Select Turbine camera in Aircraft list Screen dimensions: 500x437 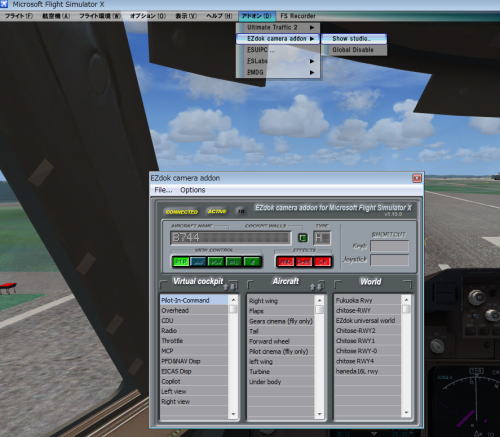pos(281,372)
